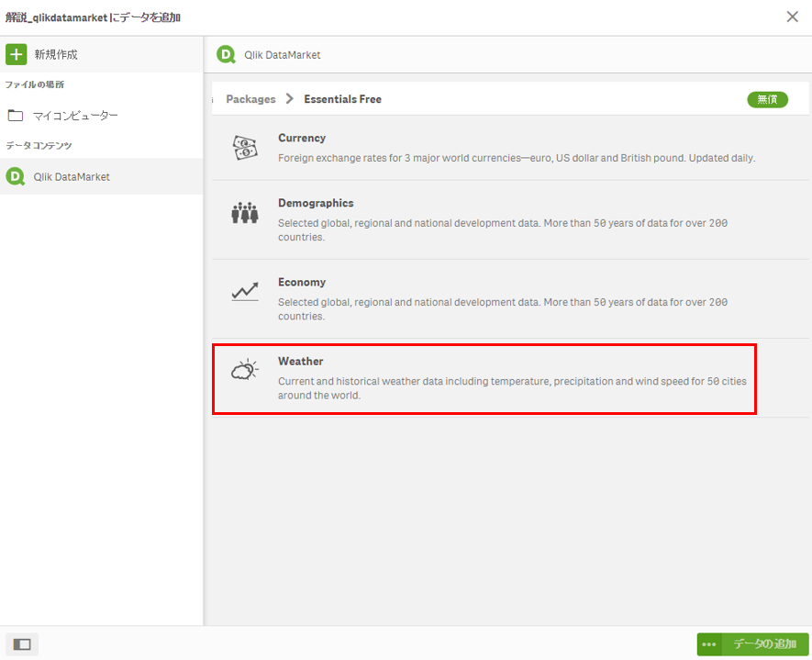The width and height of the screenshot is (812, 660).
Task: Open the Weather dataset title
Action: pyautogui.click(x=300, y=361)
